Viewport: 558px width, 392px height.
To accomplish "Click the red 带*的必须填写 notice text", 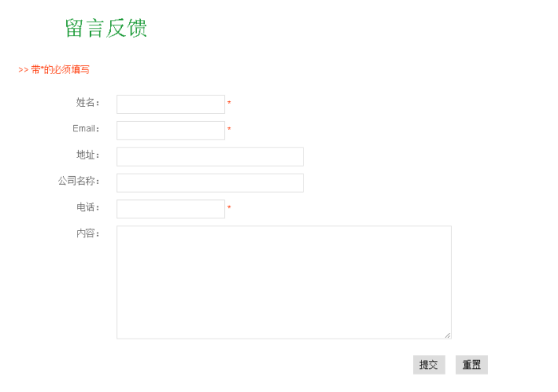I will 54,70.
